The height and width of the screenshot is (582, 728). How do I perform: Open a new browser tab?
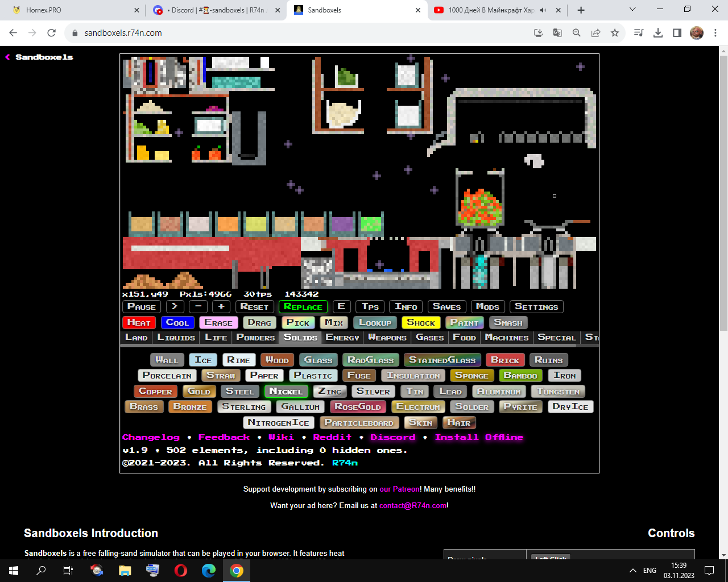[x=581, y=10]
